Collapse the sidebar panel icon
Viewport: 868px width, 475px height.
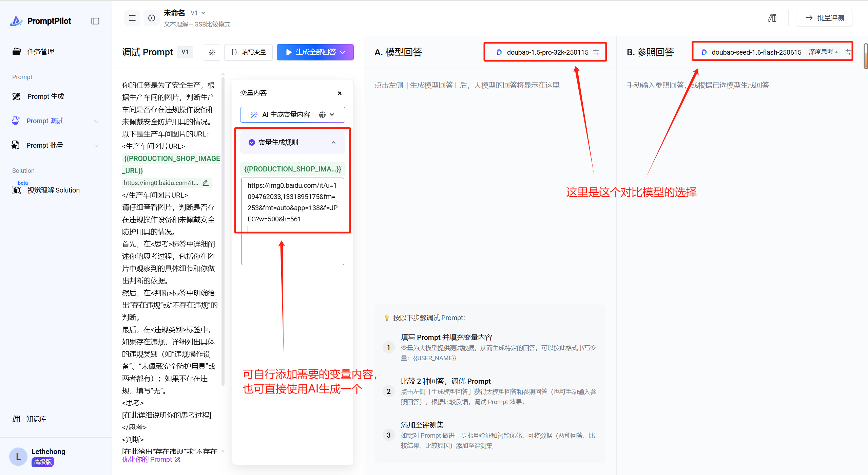pos(95,21)
